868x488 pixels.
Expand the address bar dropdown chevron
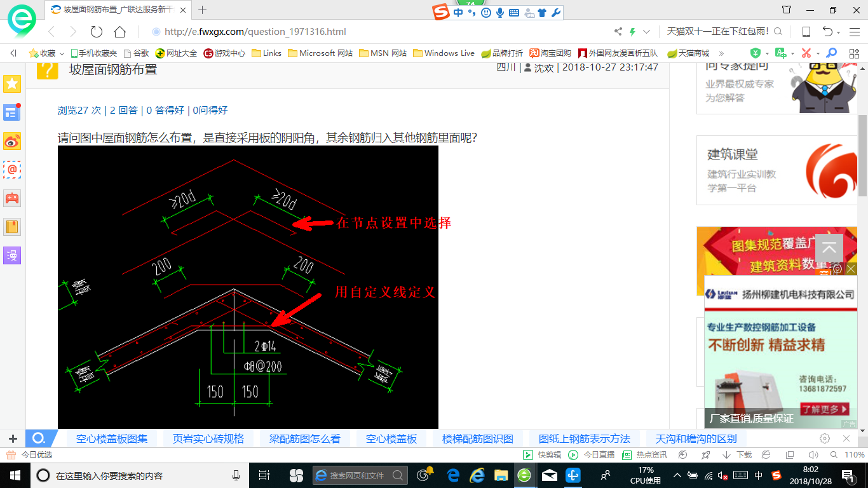pyautogui.click(x=646, y=32)
